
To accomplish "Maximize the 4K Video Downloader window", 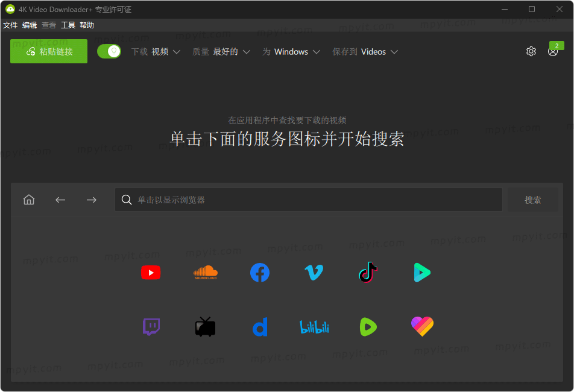I will click(532, 9).
